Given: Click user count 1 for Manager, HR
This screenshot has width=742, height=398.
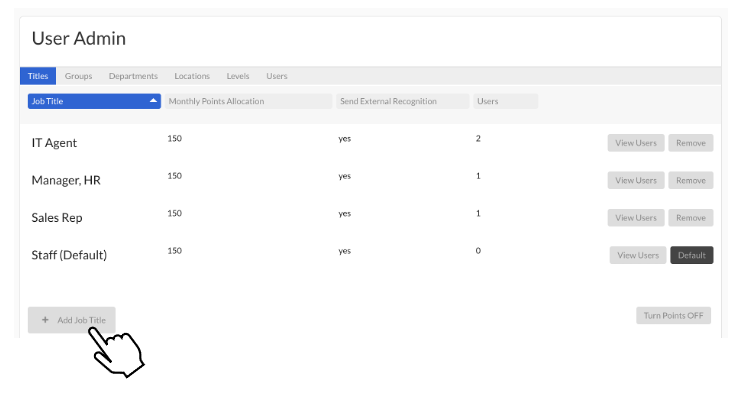Looking at the screenshot, I should (478, 176).
